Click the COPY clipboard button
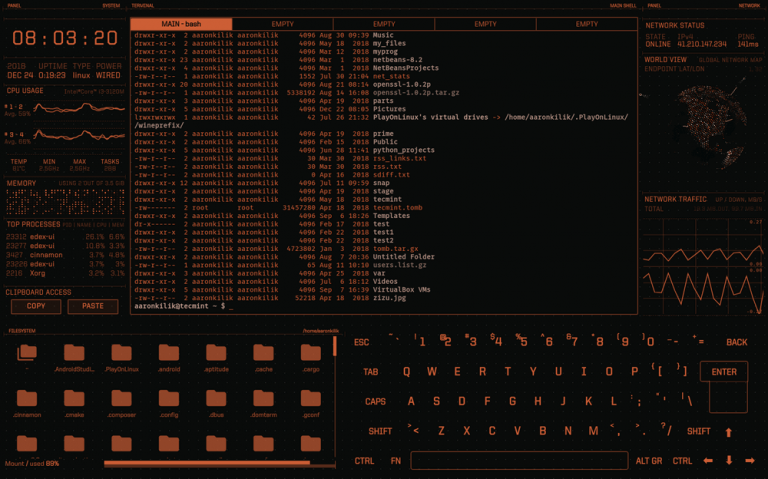Screen dimensions: 768x479 coord(36,306)
